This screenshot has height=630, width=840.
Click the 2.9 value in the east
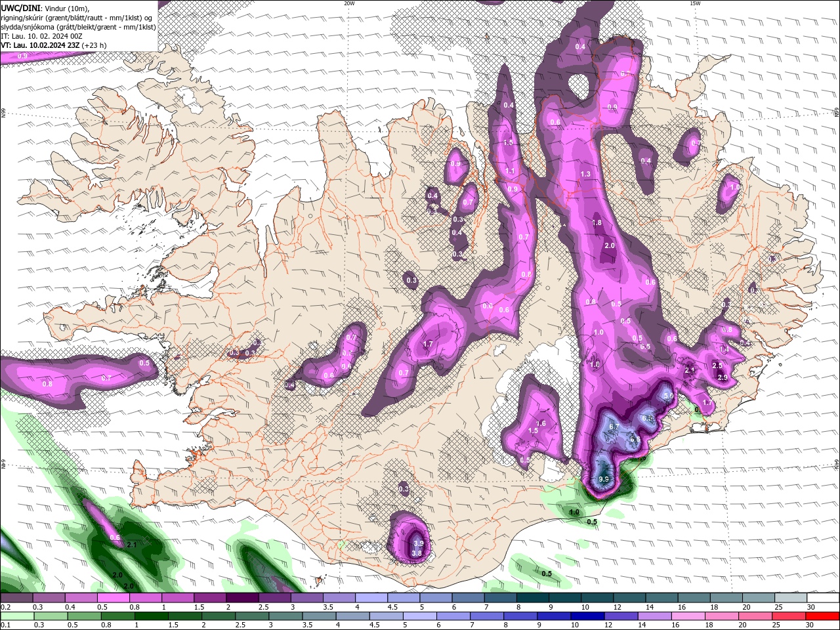click(x=723, y=377)
